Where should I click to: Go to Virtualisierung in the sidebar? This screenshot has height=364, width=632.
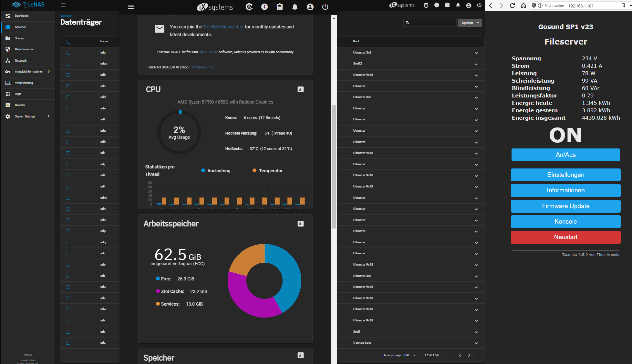[x=24, y=83]
